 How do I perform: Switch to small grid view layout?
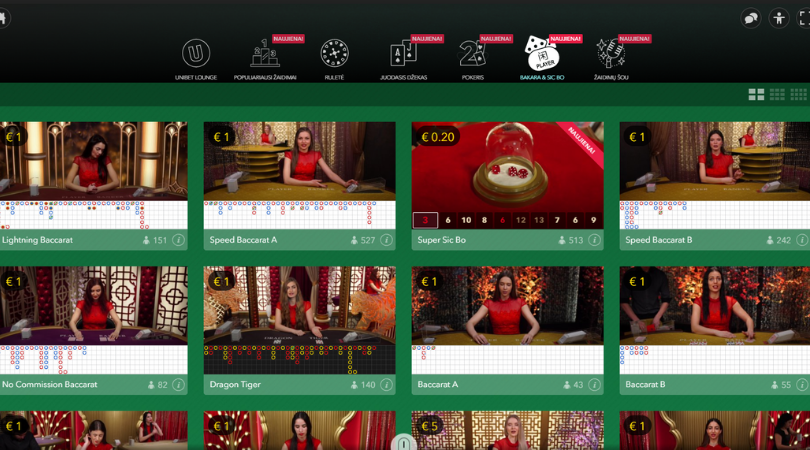coord(798,94)
